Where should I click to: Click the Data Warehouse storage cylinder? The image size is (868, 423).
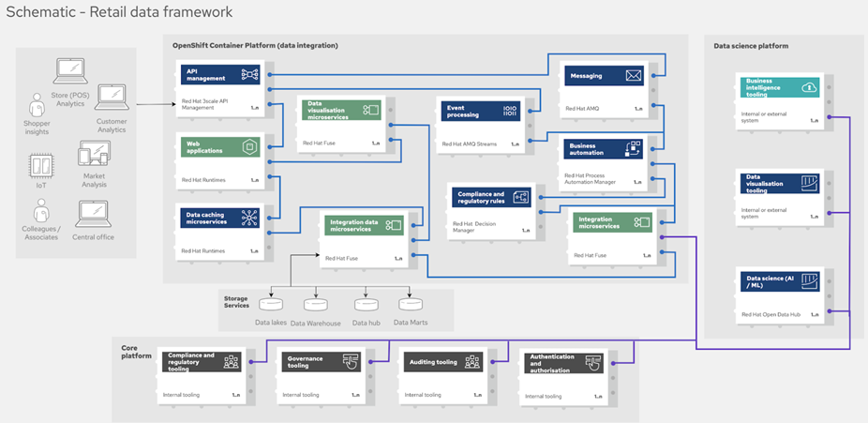tap(316, 305)
